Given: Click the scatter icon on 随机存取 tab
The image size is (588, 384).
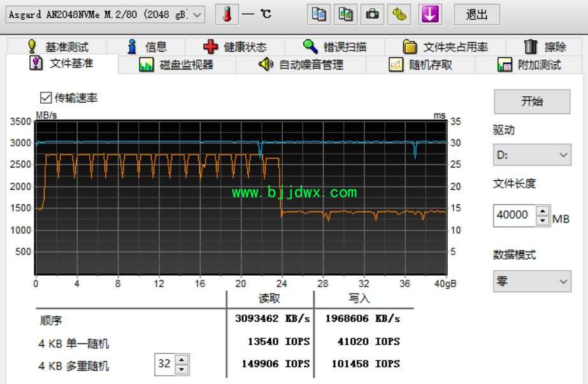Looking at the screenshot, I should 396,65.
